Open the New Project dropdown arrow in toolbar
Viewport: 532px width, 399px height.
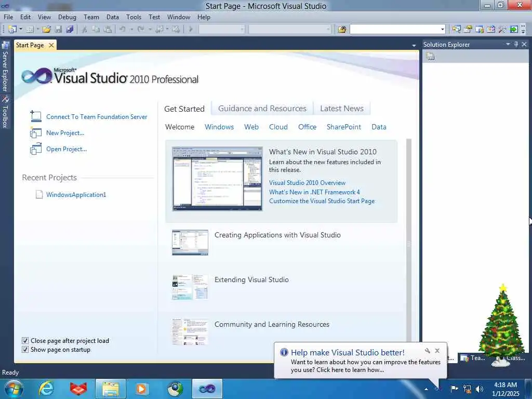(x=21, y=30)
